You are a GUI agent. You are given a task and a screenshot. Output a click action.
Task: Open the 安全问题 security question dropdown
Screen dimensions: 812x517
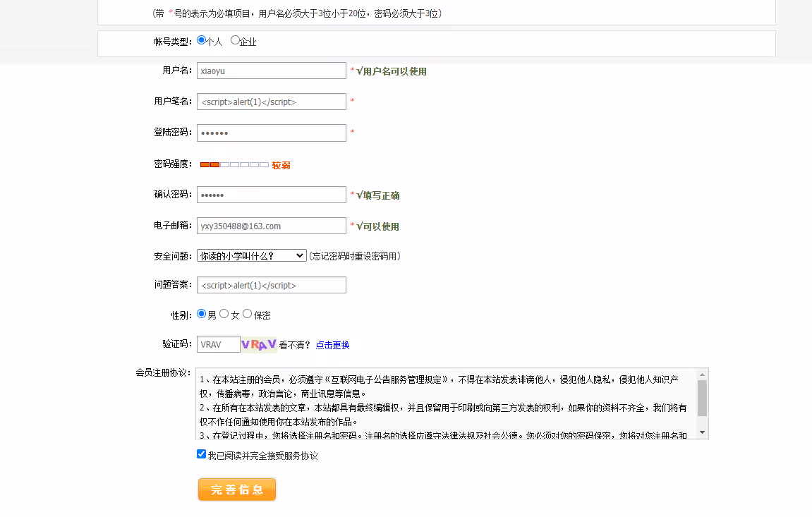pos(251,255)
